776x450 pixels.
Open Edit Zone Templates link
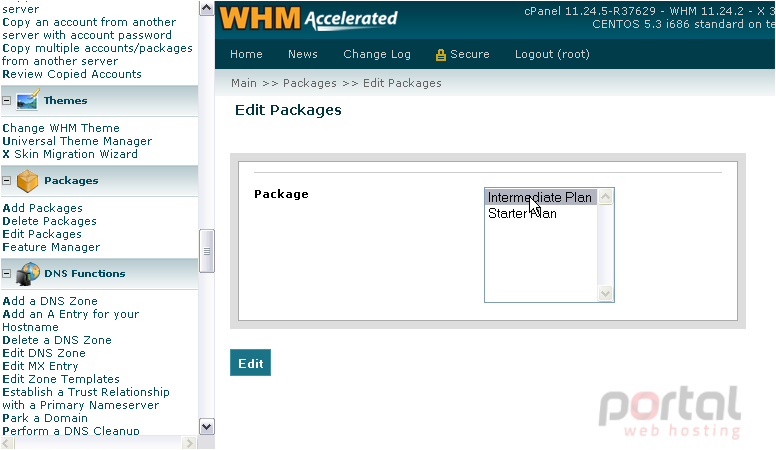coord(61,379)
